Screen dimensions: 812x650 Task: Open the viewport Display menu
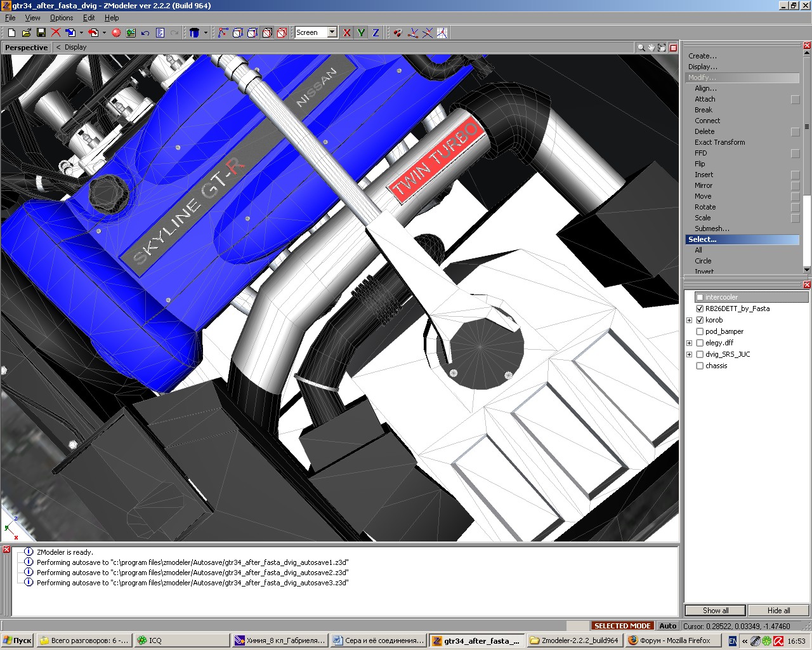click(x=75, y=48)
